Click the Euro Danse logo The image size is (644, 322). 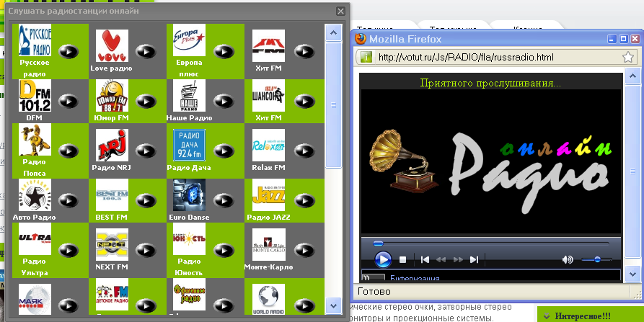pos(190,194)
